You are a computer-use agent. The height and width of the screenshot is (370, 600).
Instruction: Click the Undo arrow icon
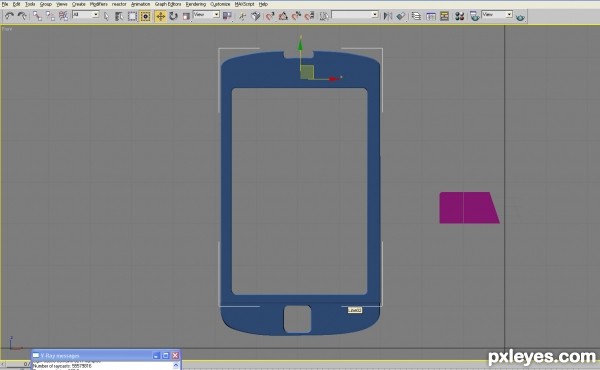(x=9, y=16)
